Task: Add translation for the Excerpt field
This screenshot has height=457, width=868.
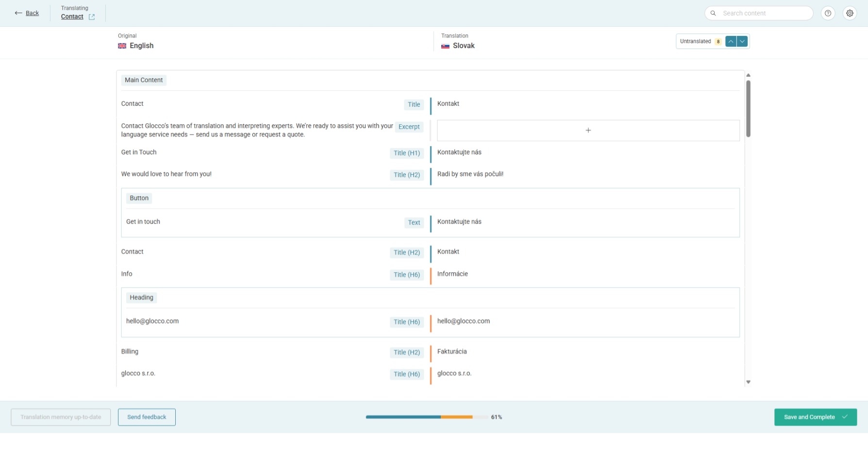Action: (588, 131)
